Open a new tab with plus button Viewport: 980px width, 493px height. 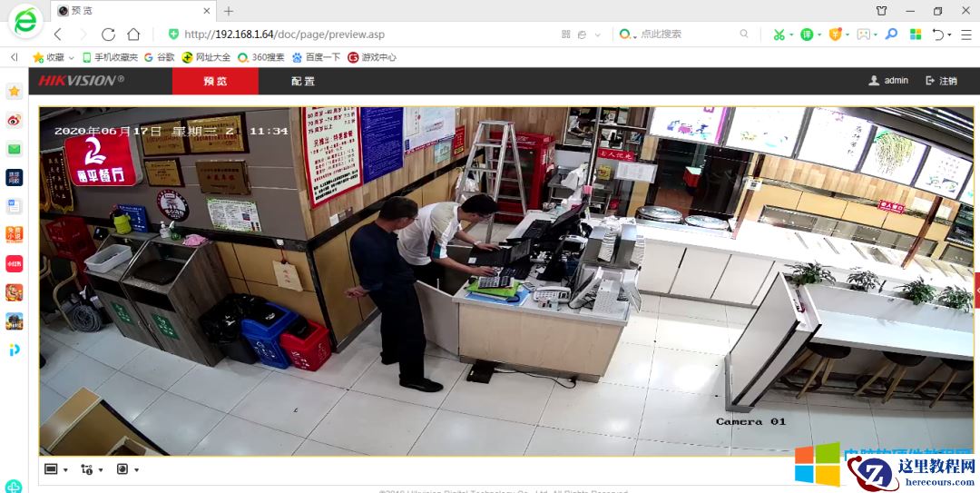(229, 11)
